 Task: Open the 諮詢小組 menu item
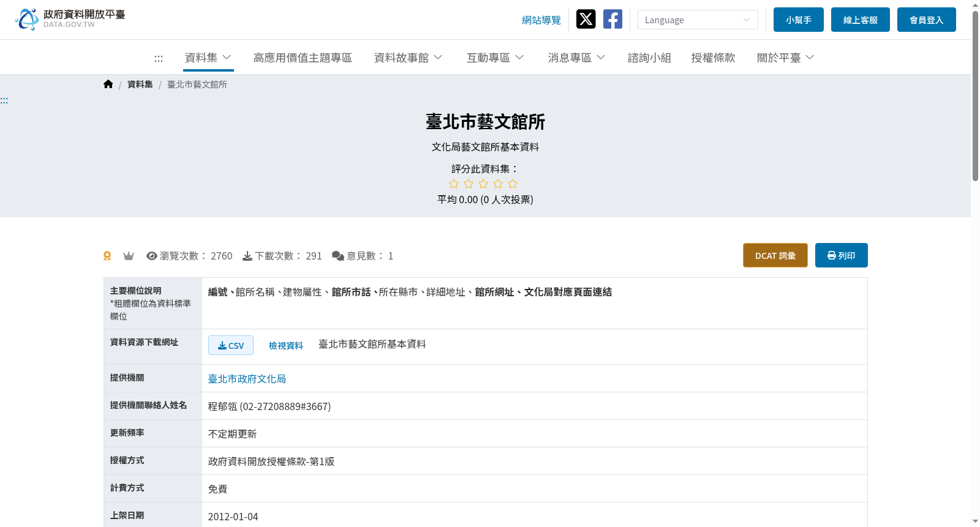[649, 58]
